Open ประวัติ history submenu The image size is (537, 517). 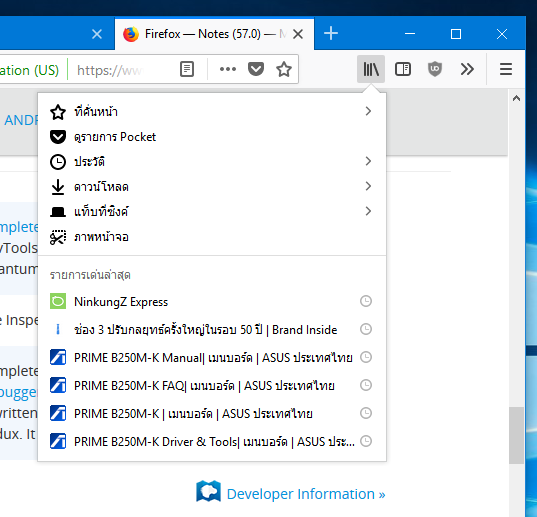click(212, 162)
